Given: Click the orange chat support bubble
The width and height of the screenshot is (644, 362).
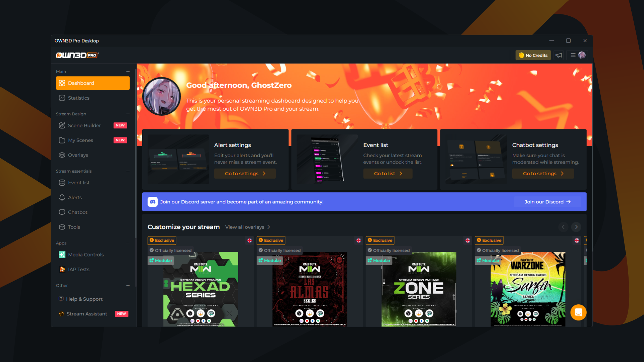Looking at the screenshot, I should pyautogui.click(x=578, y=312).
